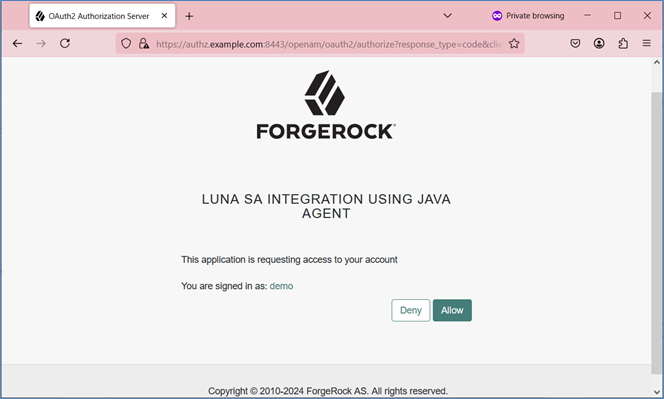This screenshot has height=399, width=664.
Task: Close the OAuth2 Authorization Server tab
Action: (164, 16)
